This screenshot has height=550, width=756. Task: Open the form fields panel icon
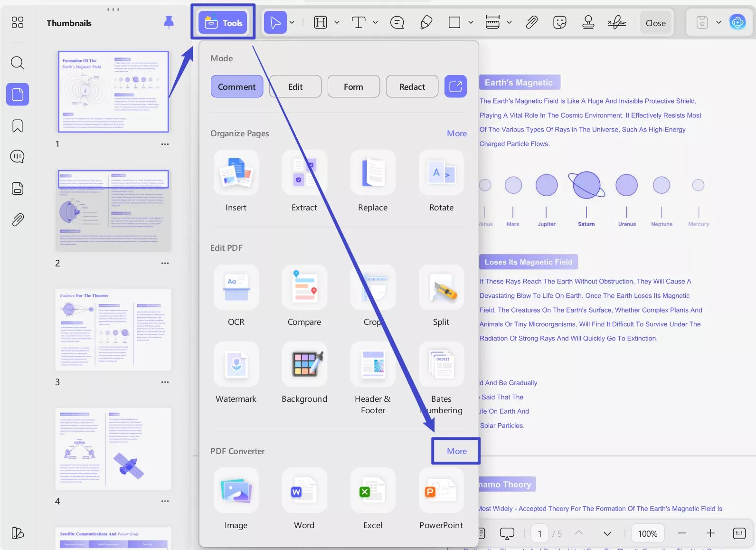pos(18,189)
